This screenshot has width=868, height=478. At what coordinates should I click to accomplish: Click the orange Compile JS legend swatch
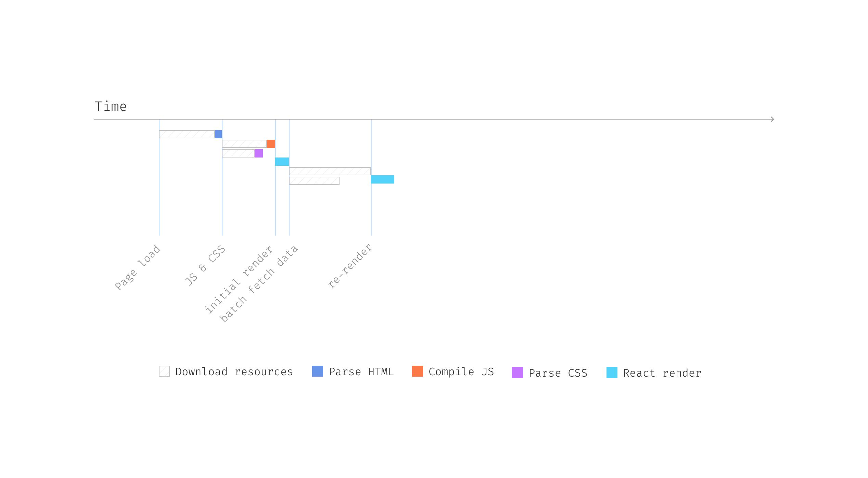point(418,371)
